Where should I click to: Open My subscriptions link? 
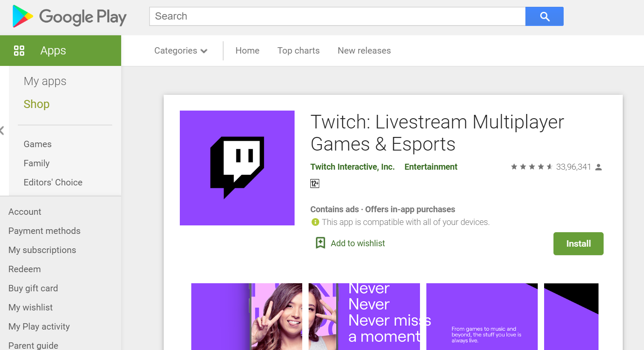[43, 250]
